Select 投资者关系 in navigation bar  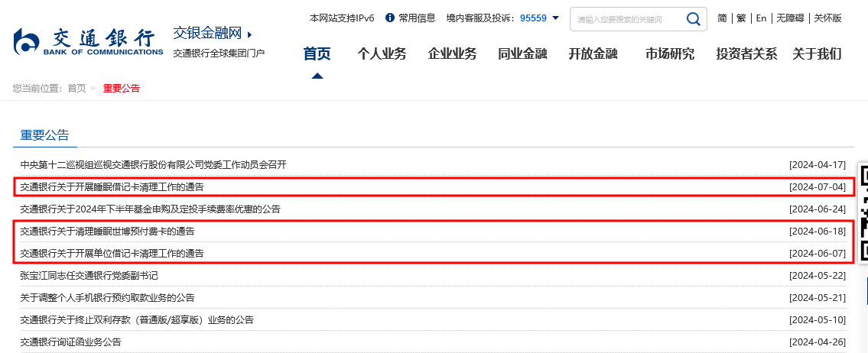(746, 53)
